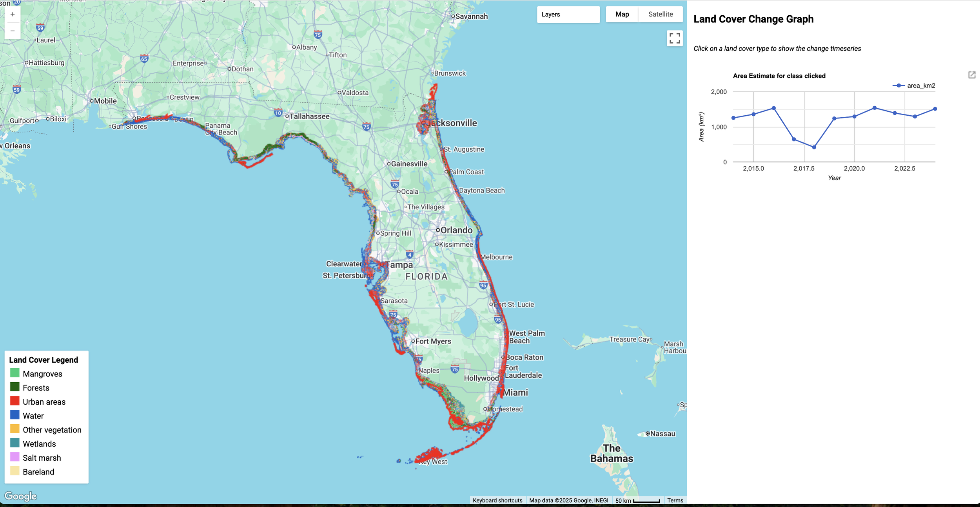Select the Map view tab
Image resolution: width=980 pixels, height=507 pixels.
pyautogui.click(x=622, y=15)
